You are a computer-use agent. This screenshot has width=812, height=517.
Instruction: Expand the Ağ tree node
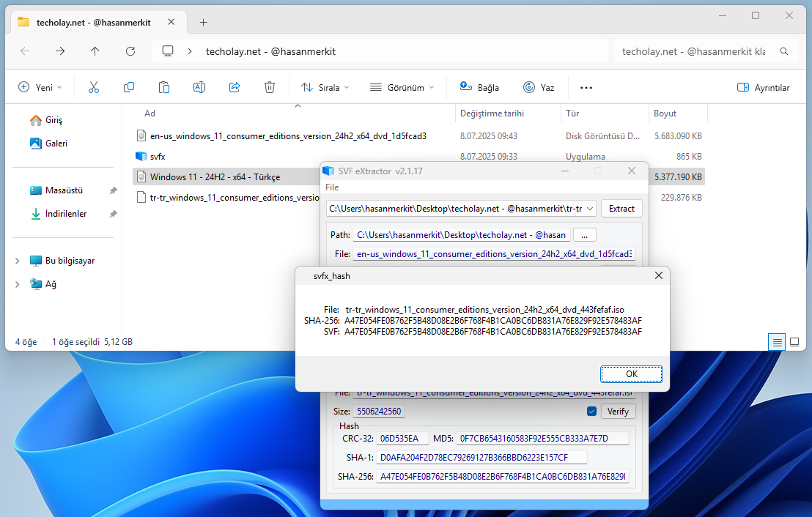tap(17, 284)
